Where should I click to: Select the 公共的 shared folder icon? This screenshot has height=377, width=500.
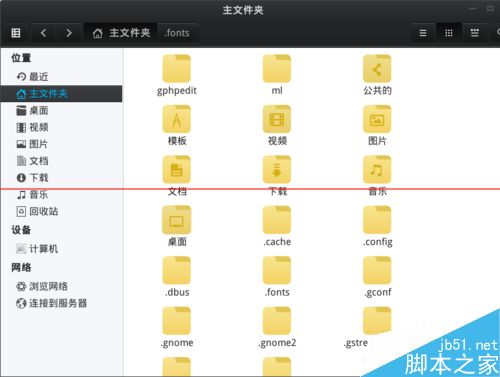[377, 69]
